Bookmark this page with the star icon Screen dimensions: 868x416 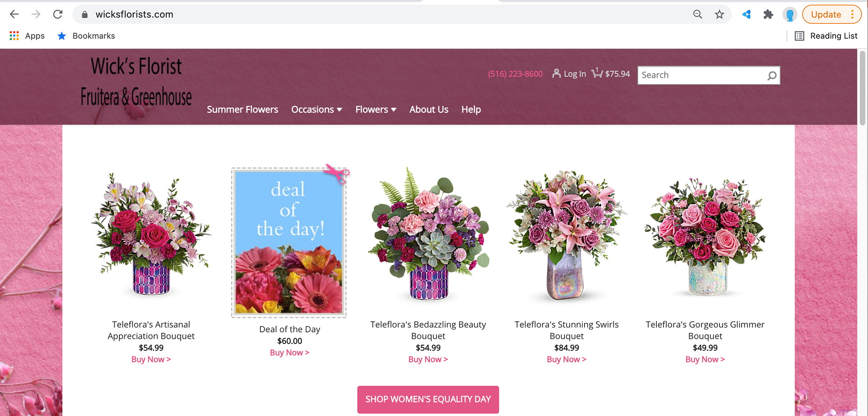(719, 14)
